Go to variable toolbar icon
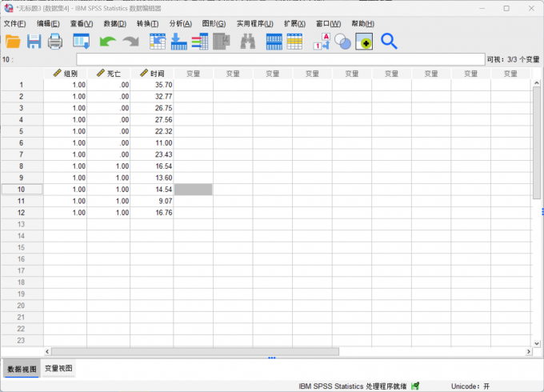 point(179,42)
